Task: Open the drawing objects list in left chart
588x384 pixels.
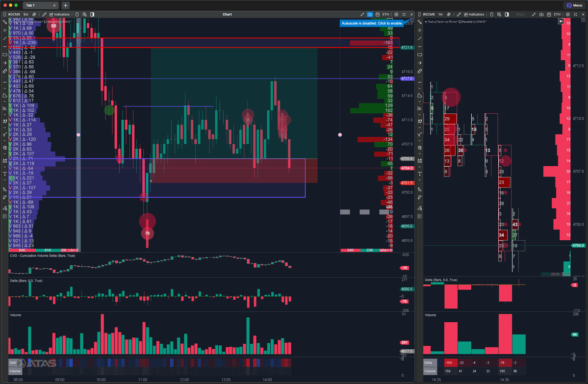Action: [x=4, y=216]
